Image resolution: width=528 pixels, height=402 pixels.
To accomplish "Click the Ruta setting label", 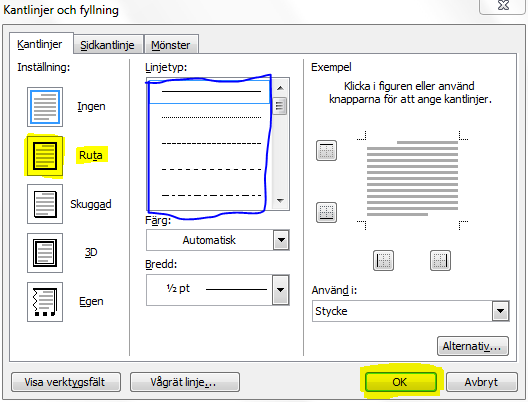I will coord(91,155).
